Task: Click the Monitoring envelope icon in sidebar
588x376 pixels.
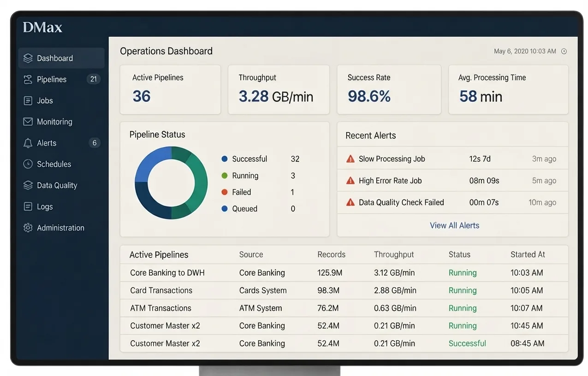Action: point(28,122)
